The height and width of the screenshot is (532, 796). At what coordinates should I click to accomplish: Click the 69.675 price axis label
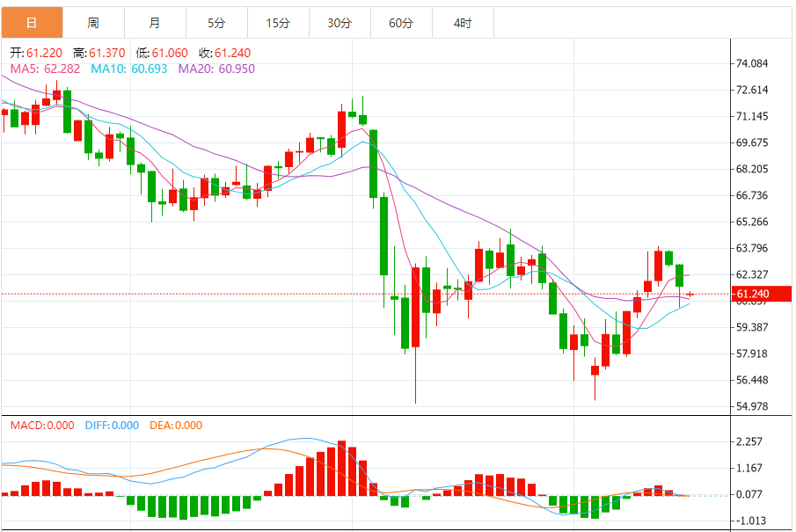coord(752,142)
